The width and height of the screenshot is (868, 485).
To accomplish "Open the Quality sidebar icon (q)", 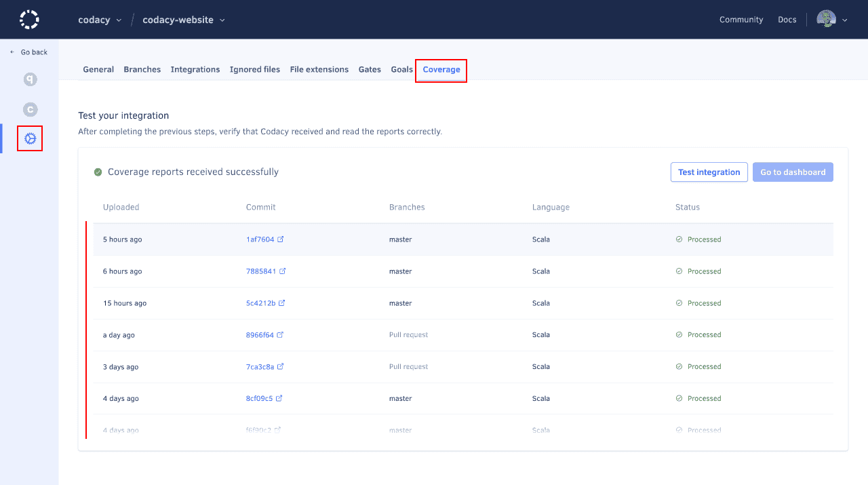I will click(30, 79).
